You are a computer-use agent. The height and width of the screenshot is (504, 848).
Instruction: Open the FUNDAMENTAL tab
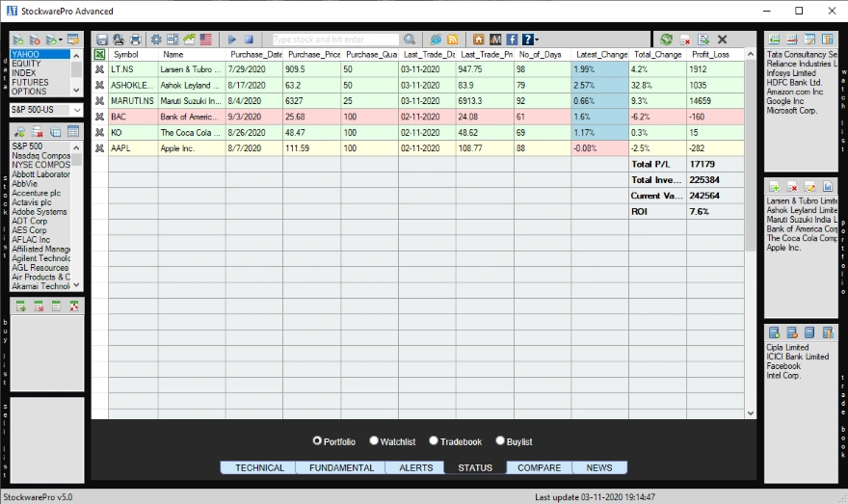coord(341,468)
